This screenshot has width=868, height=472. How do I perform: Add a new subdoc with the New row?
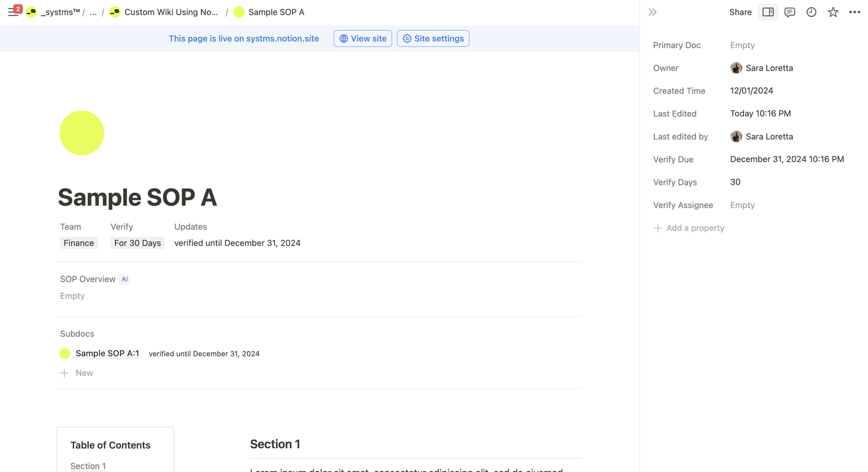(84, 373)
